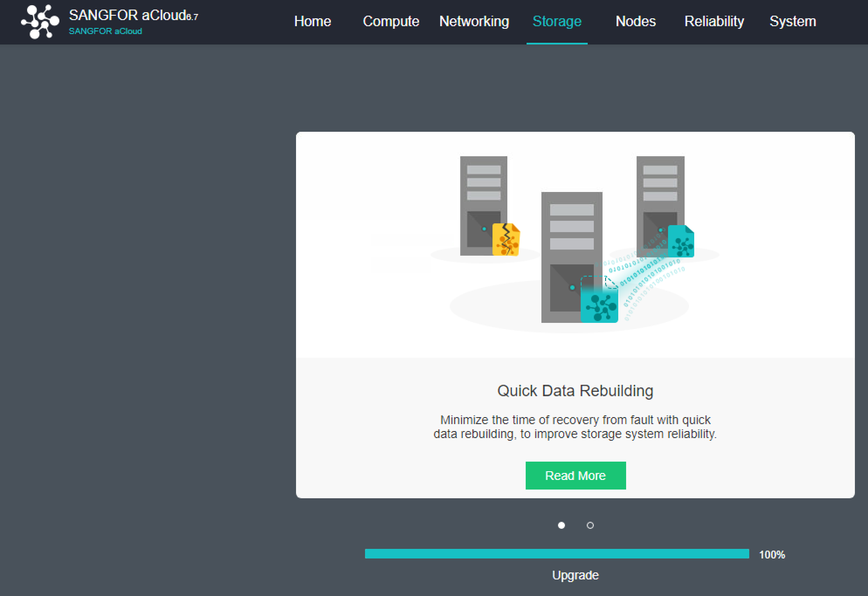Open the Home tab
Viewport: 868px width, 596px height.
click(x=313, y=21)
